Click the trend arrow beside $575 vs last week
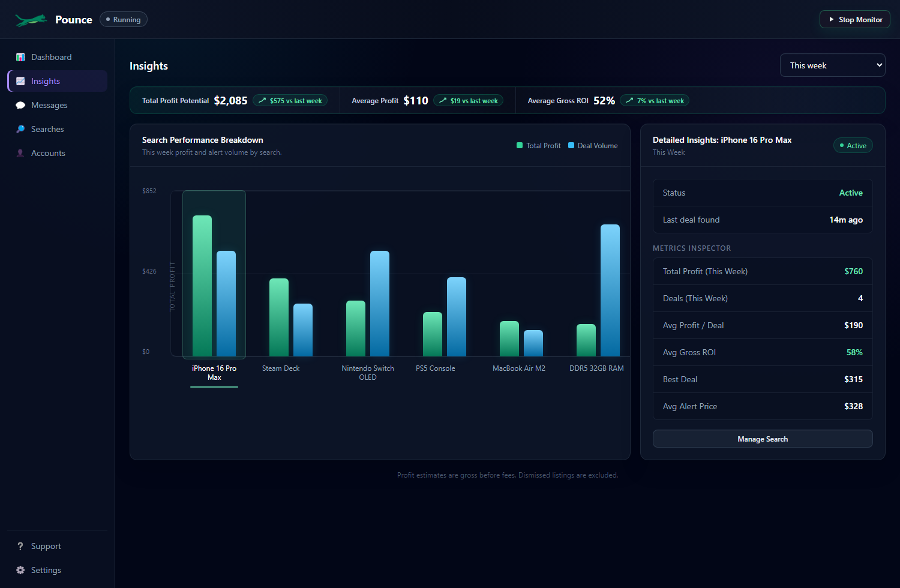 262,101
